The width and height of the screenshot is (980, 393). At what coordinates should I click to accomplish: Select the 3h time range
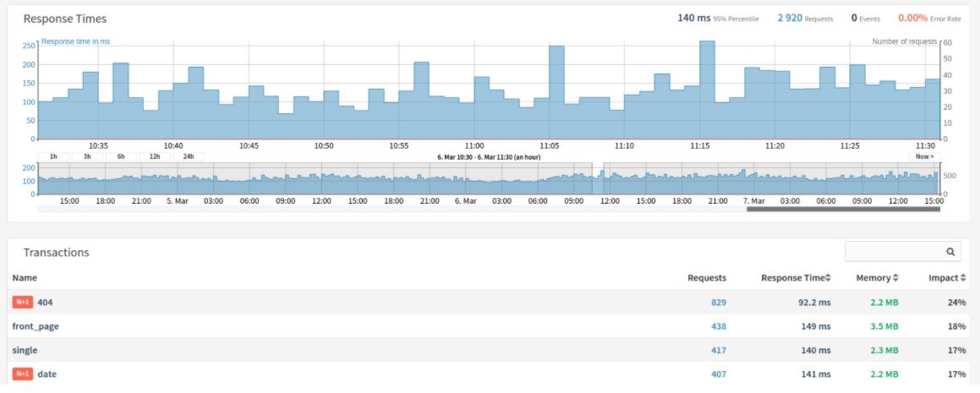tap(87, 156)
